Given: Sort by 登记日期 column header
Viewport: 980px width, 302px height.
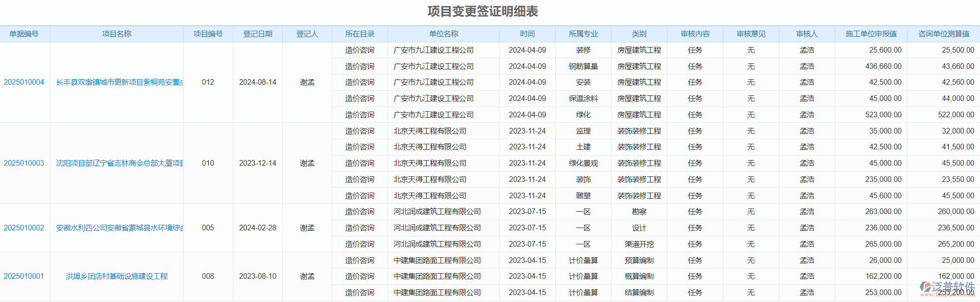Looking at the screenshot, I should pyautogui.click(x=258, y=34).
